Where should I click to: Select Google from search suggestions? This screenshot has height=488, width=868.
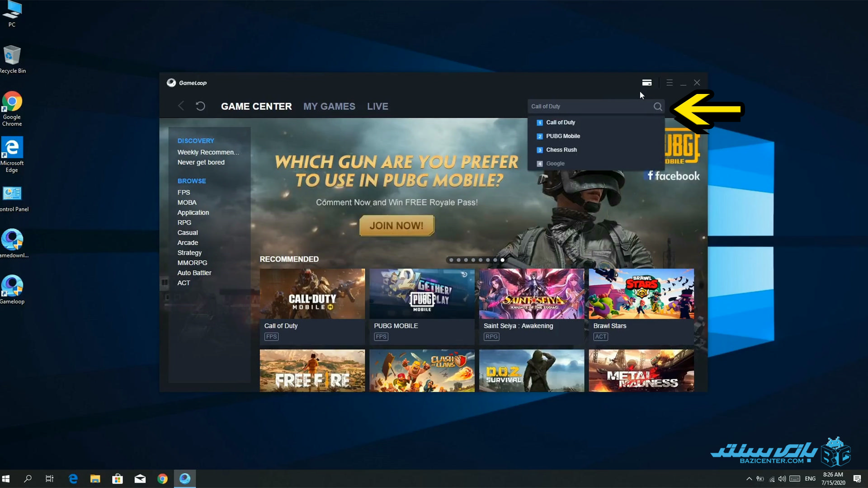555,163
